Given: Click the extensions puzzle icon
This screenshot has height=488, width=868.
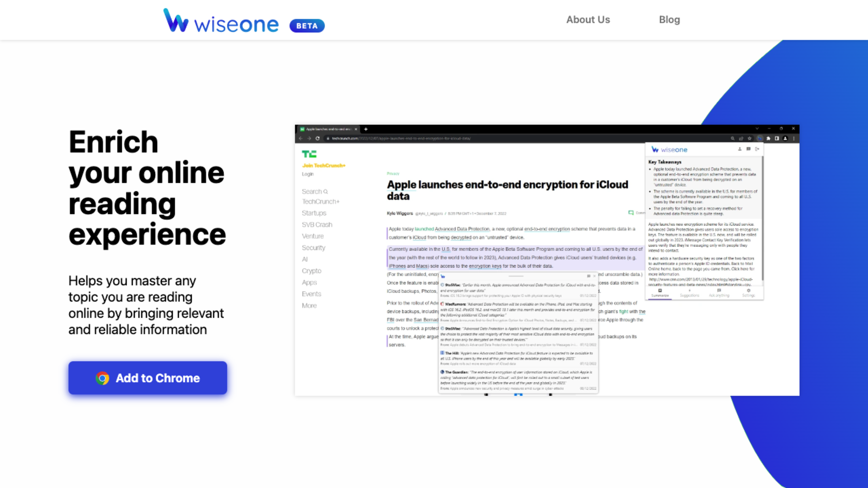Looking at the screenshot, I should tap(768, 138).
